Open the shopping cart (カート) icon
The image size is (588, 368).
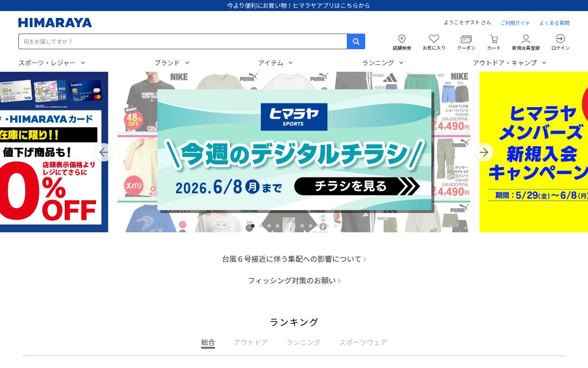pyautogui.click(x=494, y=42)
